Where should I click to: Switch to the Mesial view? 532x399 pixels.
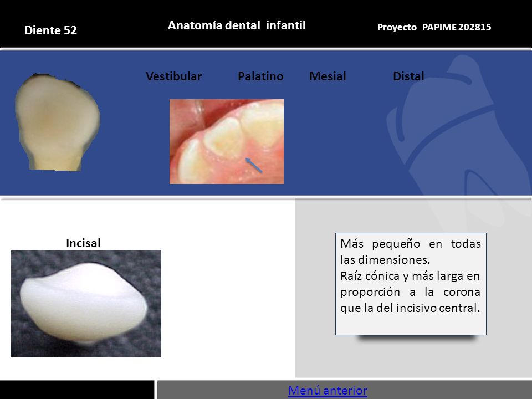[x=328, y=76]
